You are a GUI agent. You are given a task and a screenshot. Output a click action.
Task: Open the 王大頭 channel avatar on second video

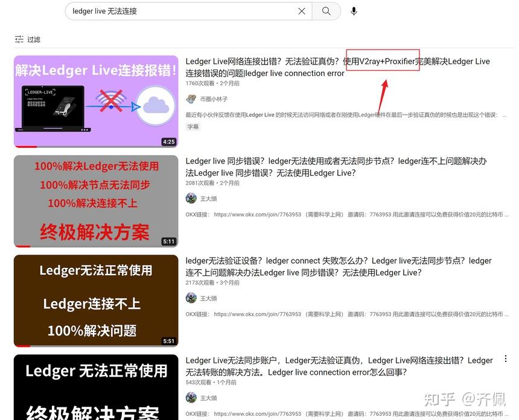click(x=191, y=198)
